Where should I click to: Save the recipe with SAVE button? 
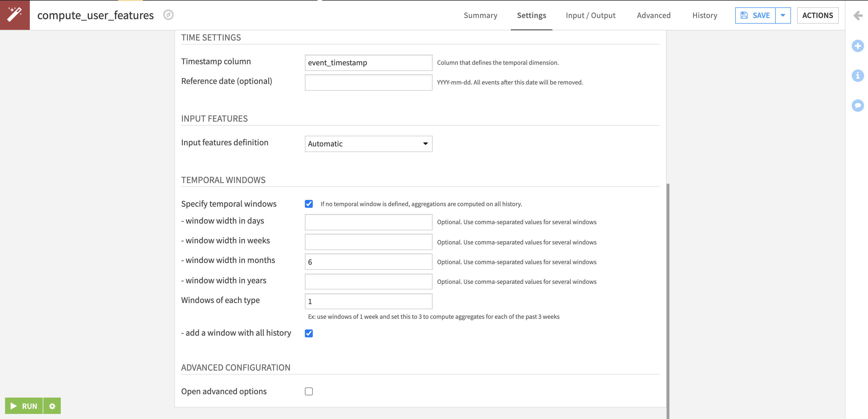pos(755,15)
